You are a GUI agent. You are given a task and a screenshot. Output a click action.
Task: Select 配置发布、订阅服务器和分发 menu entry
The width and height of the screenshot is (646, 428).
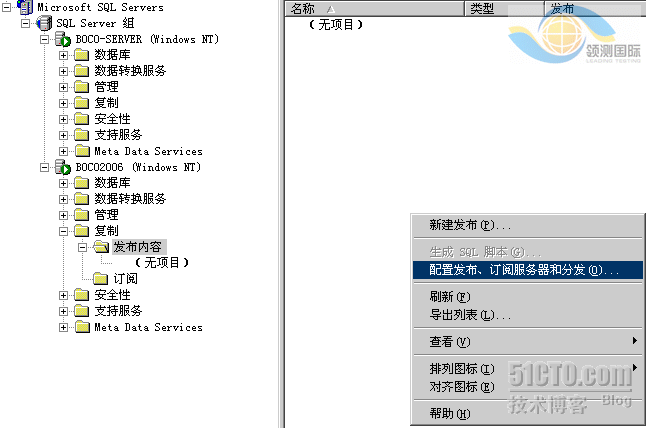(524, 270)
